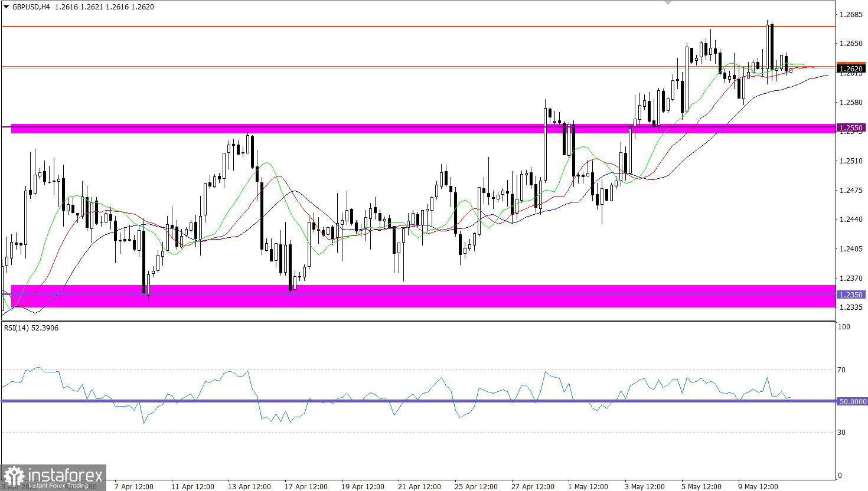Click the 1.2685 price axis label
Viewport: 868px width, 491px height.
click(x=850, y=14)
